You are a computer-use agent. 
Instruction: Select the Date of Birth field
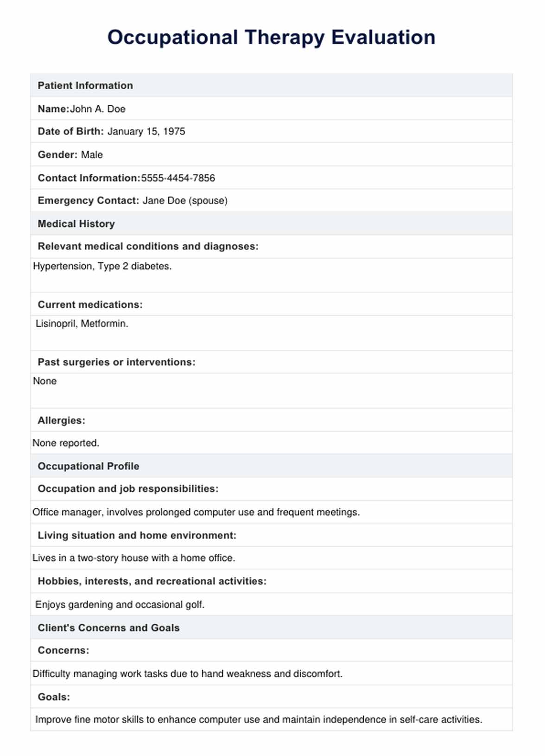pos(146,132)
